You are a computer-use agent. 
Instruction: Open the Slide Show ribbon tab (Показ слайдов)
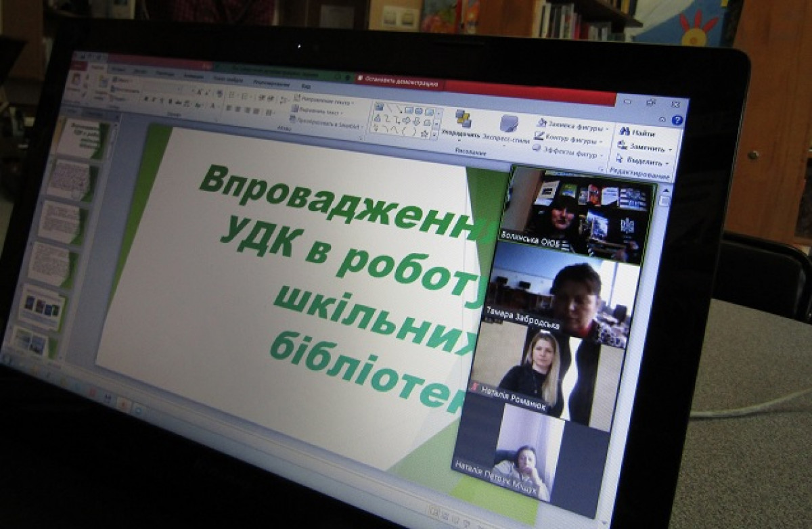[x=228, y=78]
